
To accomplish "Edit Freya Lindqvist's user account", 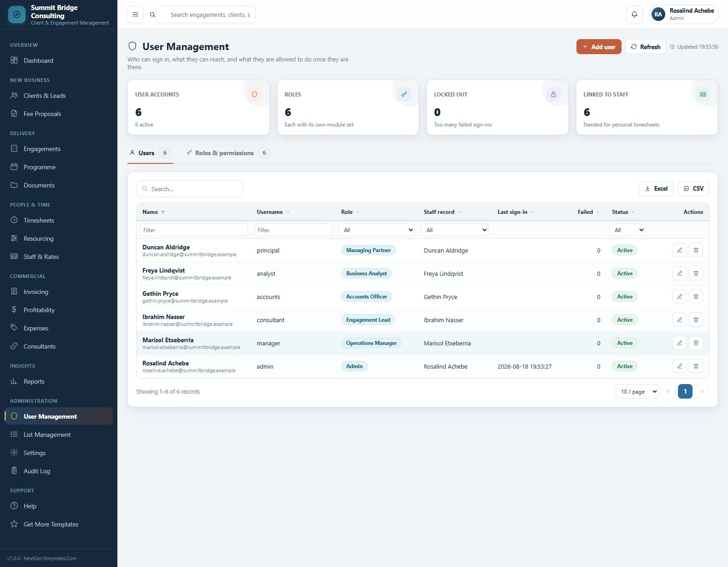I will click(679, 273).
